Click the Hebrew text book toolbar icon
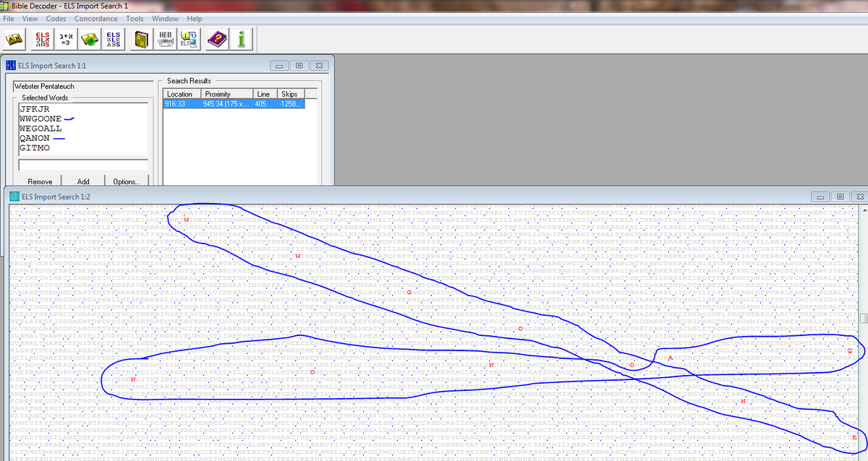The height and width of the screenshot is (461, 868). [x=14, y=40]
